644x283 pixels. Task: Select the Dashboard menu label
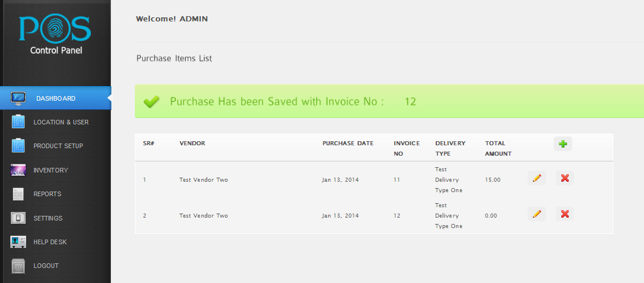pos(56,98)
